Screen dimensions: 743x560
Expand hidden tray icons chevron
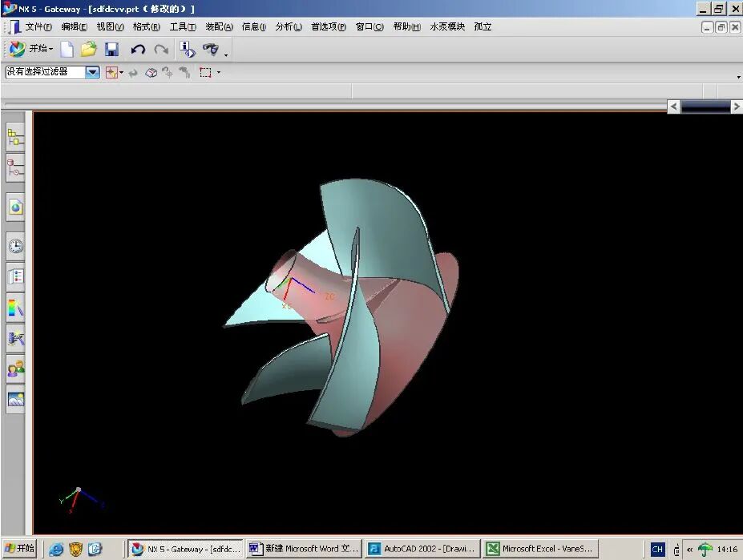coord(689,550)
